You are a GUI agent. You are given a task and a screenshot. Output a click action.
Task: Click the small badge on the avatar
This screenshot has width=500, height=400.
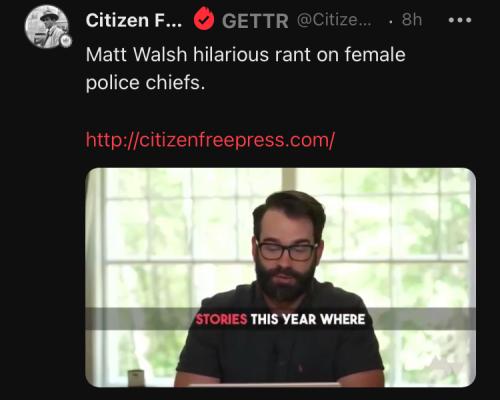[65, 41]
